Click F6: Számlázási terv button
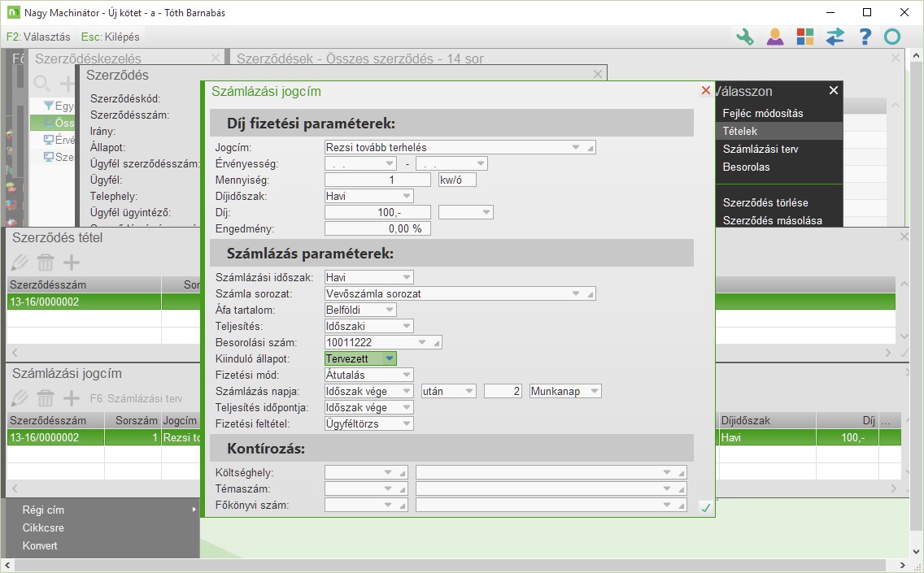 (136, 399)
